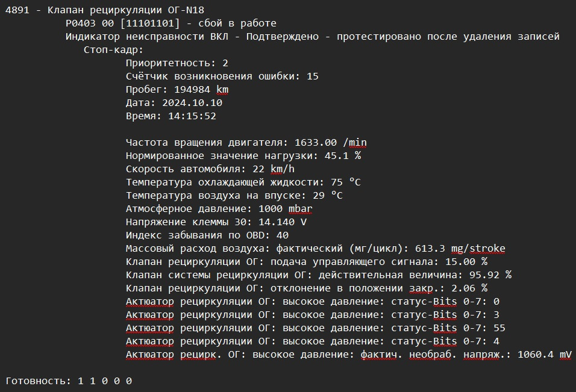Click the status bits [11101101]
Screen dimensions: 576x392
coord(150,23)
